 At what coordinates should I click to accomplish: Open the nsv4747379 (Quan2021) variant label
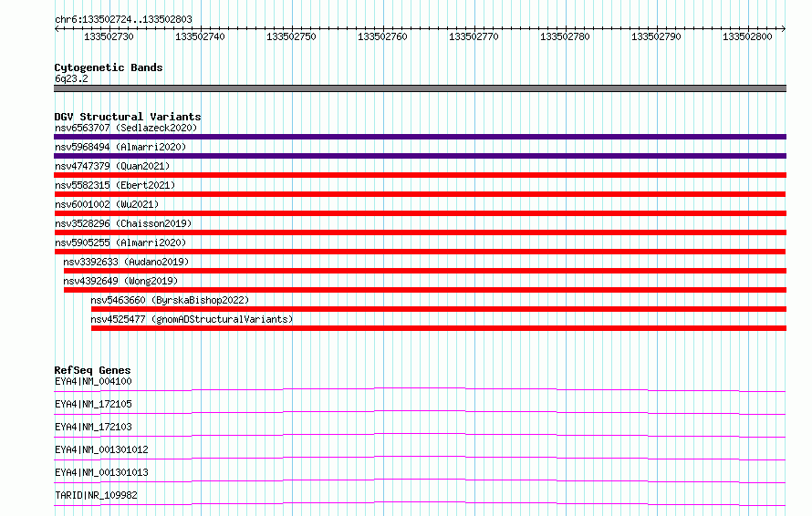coord(112,166)
